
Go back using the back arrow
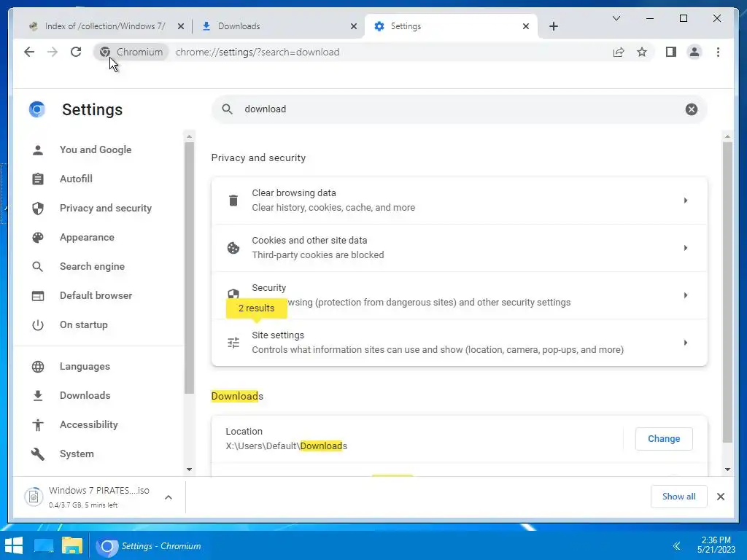click(x=29, y=52)
